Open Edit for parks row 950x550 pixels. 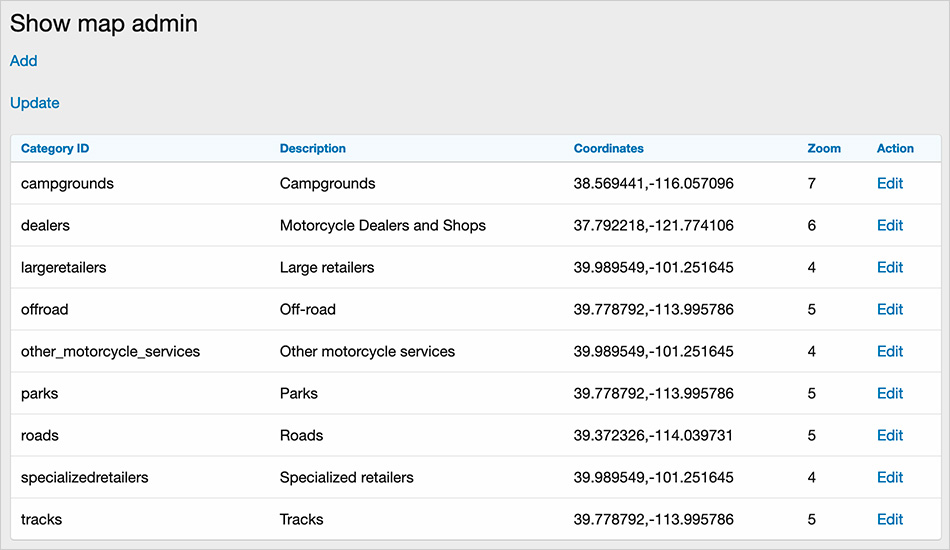pos(889,394)
